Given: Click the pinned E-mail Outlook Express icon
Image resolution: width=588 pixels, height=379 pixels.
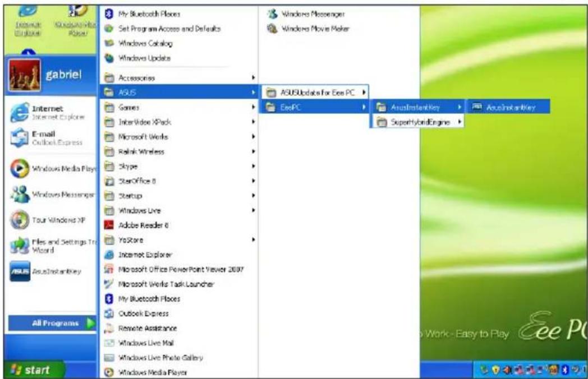Looking at the screenshot, I should tap(20, 138).
